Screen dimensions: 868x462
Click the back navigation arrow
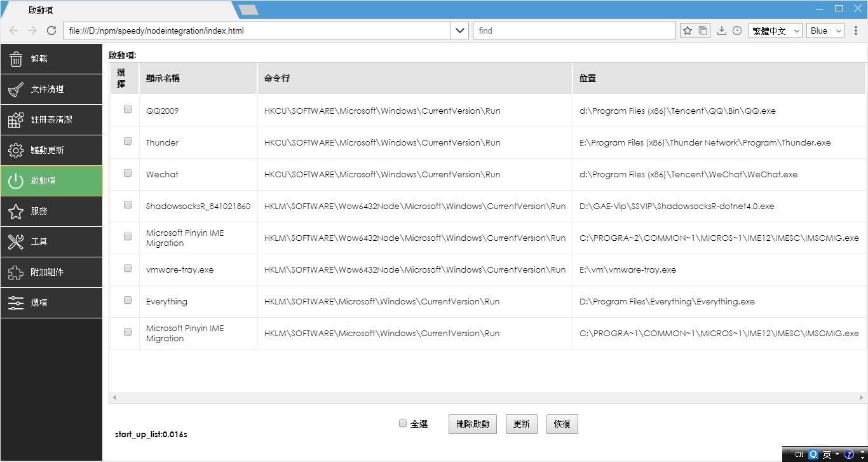click(x=14, y=31)
